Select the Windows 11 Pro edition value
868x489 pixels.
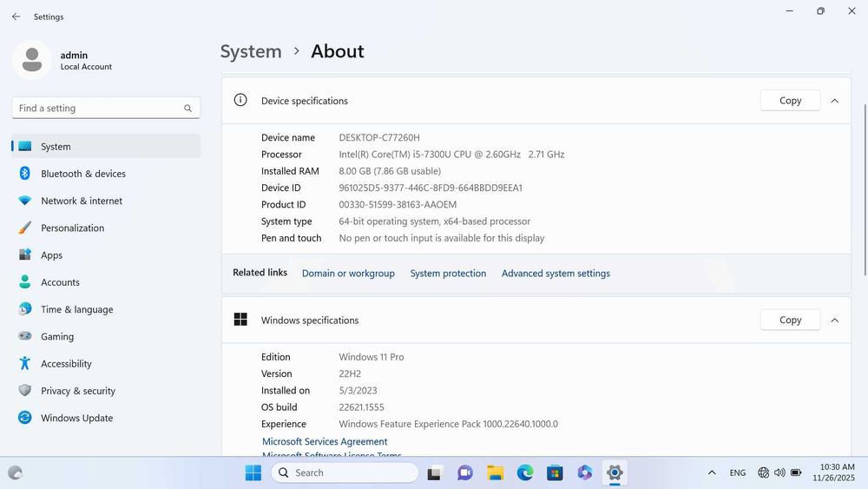[372, 357]
